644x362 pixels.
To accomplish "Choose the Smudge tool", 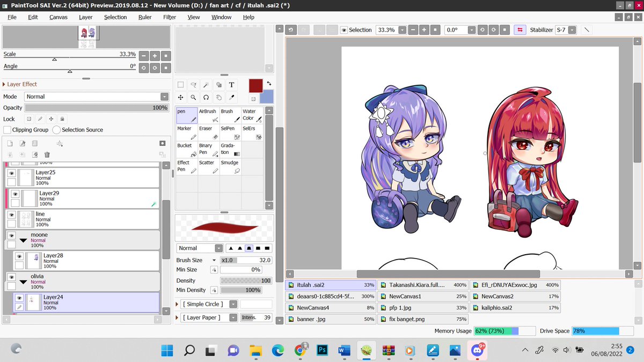I will 230,167.
